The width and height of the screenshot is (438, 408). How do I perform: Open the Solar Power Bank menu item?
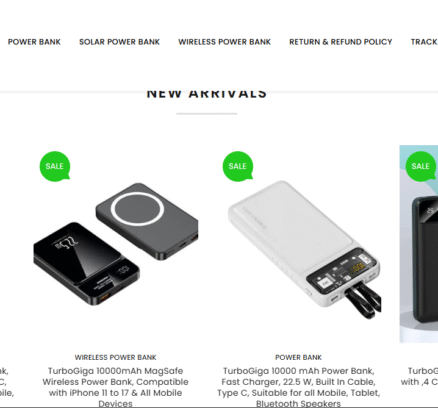(119, 42)
